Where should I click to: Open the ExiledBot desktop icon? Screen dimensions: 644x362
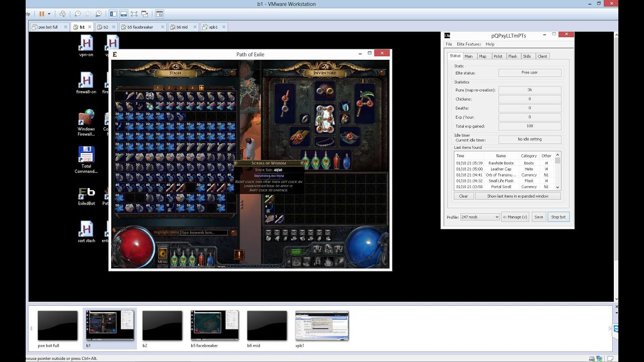click(x=86, y=197)
